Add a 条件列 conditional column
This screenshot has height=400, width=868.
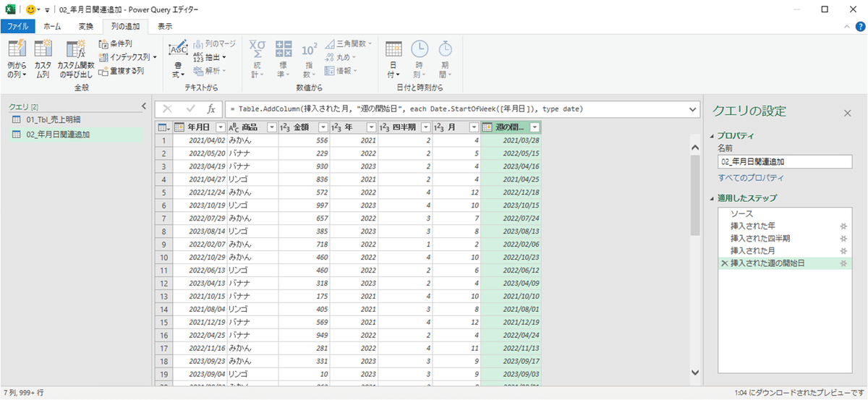116,44
